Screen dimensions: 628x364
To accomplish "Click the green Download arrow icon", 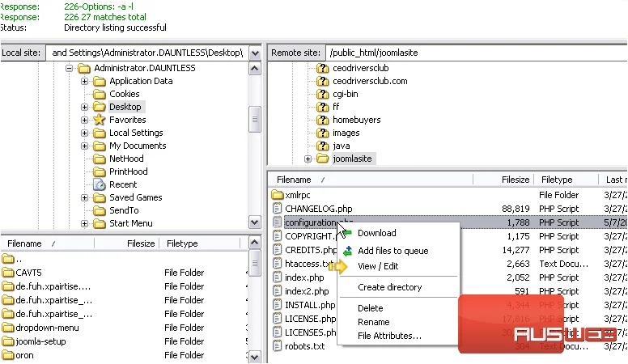I will click(x=347, y=233).
